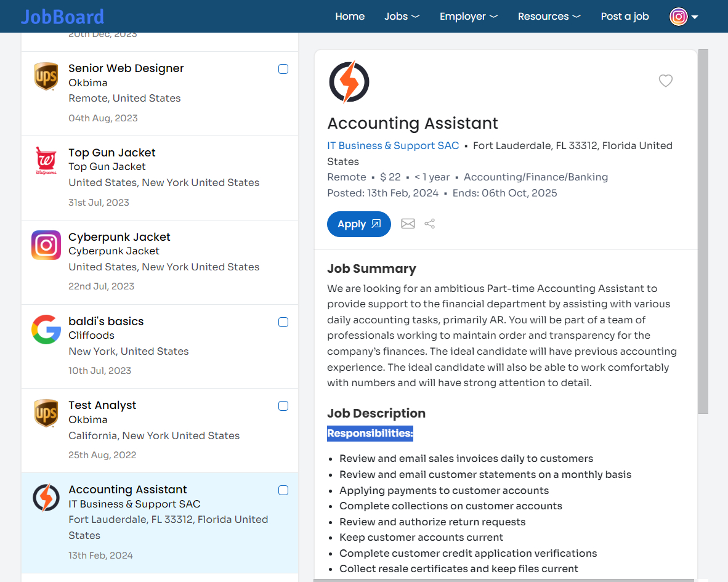
Task: Expand the Resources dropdown
Action: [x=549, y=17]
